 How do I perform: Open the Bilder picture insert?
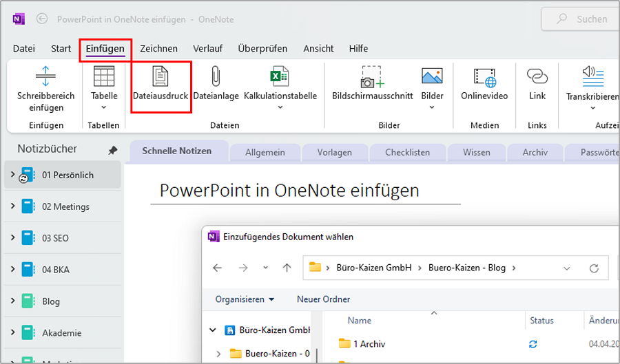(432, 76)
